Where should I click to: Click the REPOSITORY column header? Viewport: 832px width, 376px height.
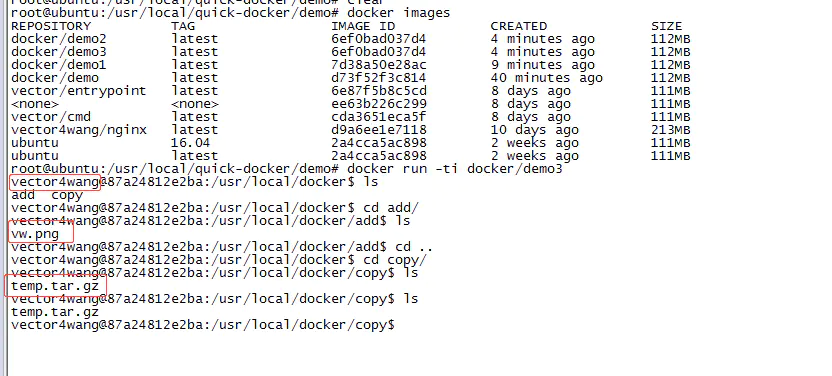tap(51, 26)
